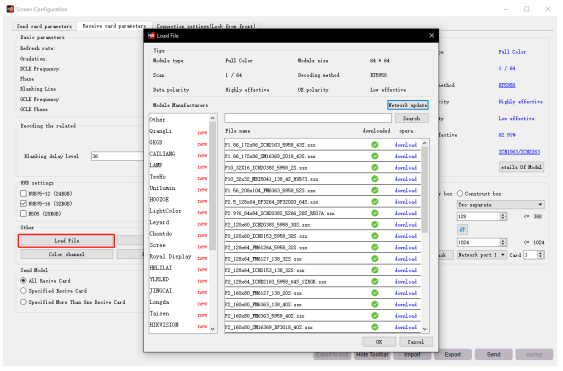Viewport: 563px width, 371px height.
Task: Click the Load File button
Action: point(66,241)
